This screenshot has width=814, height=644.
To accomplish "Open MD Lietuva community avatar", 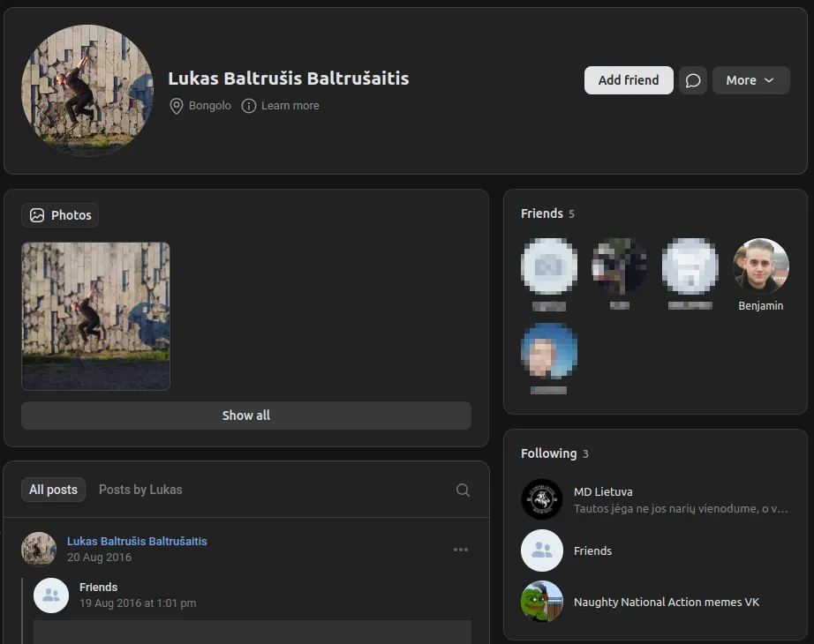I will click(541, 499).
